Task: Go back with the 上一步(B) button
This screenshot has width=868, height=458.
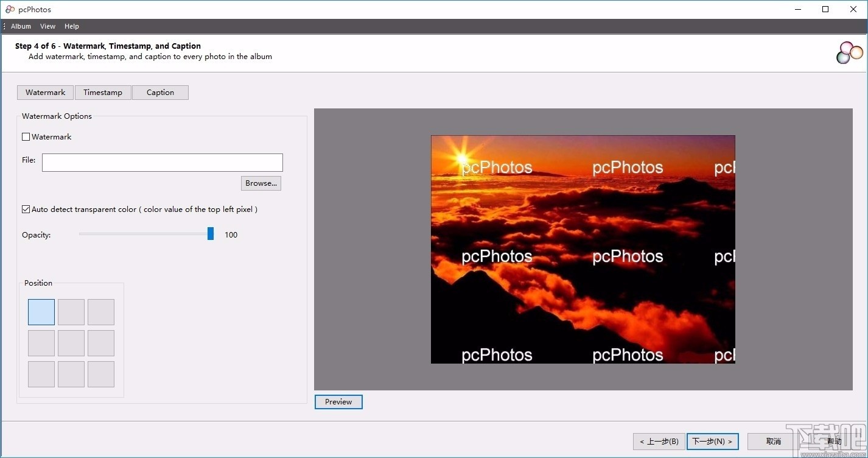Action: (x=659, y=442)
